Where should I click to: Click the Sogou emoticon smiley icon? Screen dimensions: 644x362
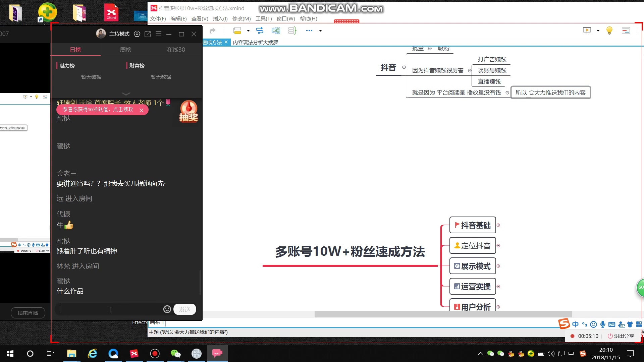(x=593, y=324)
